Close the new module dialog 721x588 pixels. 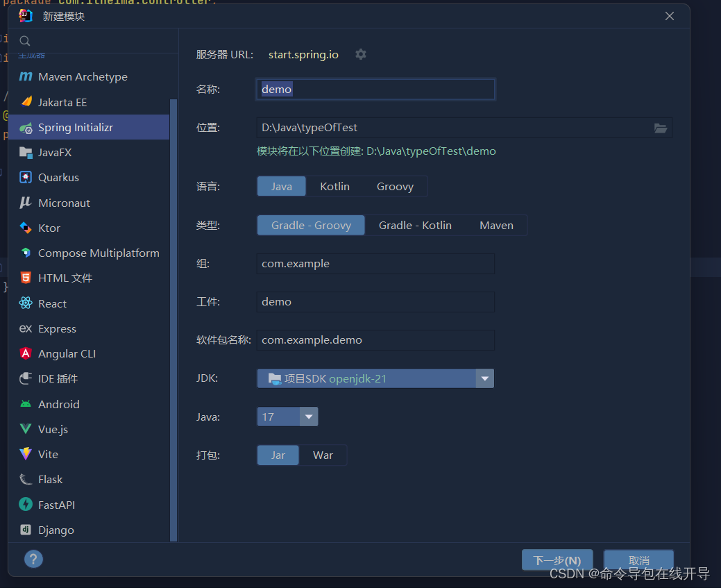pos(670,16)
